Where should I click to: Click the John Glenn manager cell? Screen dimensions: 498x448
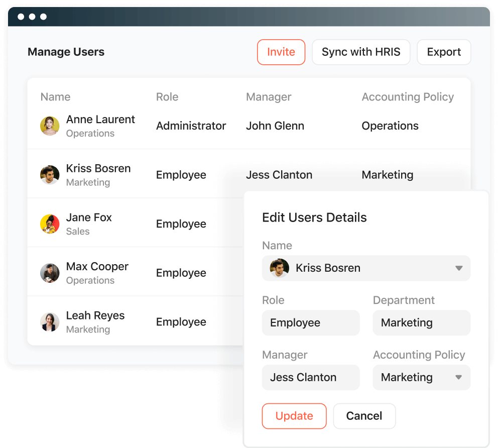275,126
